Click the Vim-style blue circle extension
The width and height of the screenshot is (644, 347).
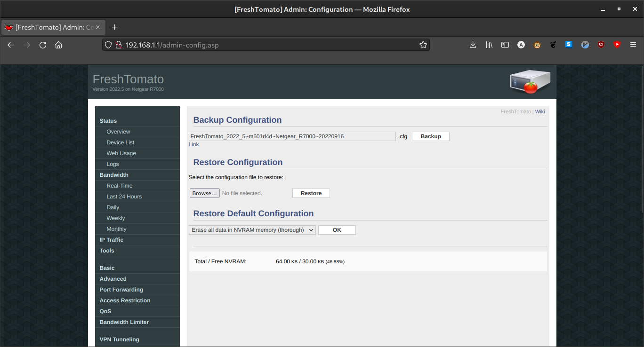[x=585, y=45]
